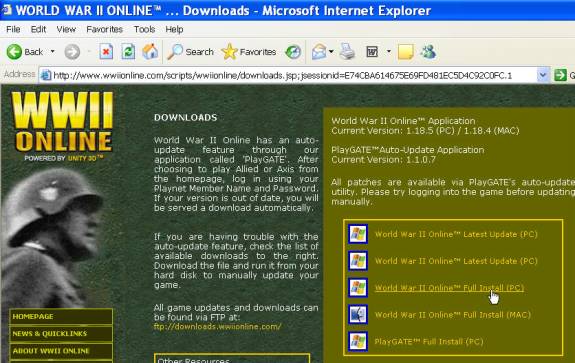Open the History globe icon
This screenshot has width=575, height=363.
(x=293, y=52)
